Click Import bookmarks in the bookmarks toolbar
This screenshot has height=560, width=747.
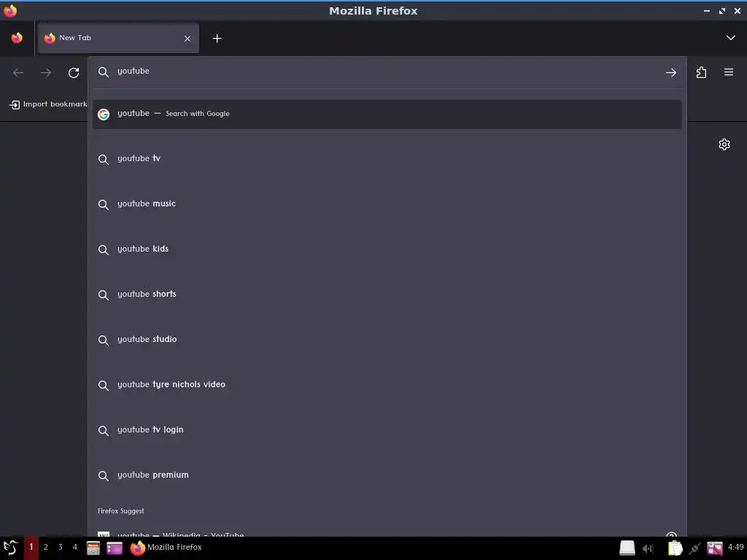48,104
